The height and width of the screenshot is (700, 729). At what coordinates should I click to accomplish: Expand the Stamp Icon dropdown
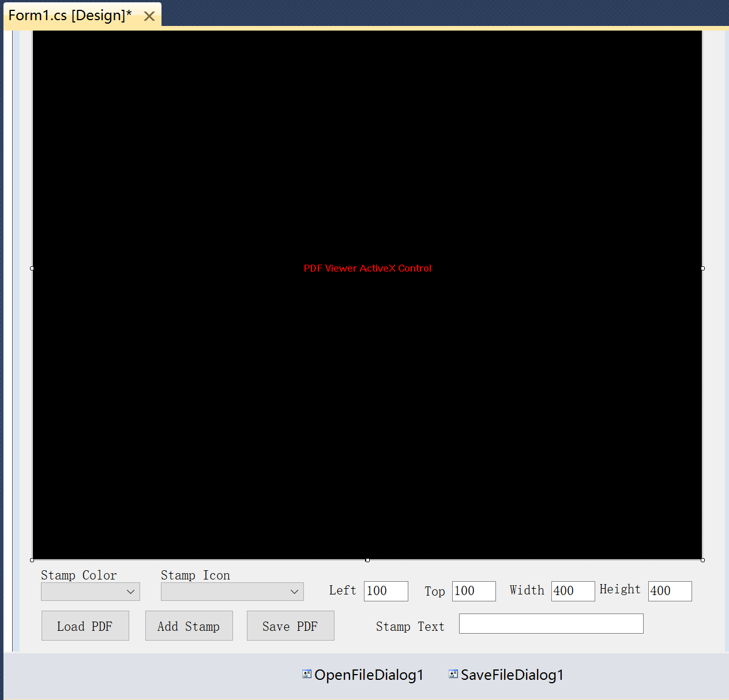click(x=232, y=592)
